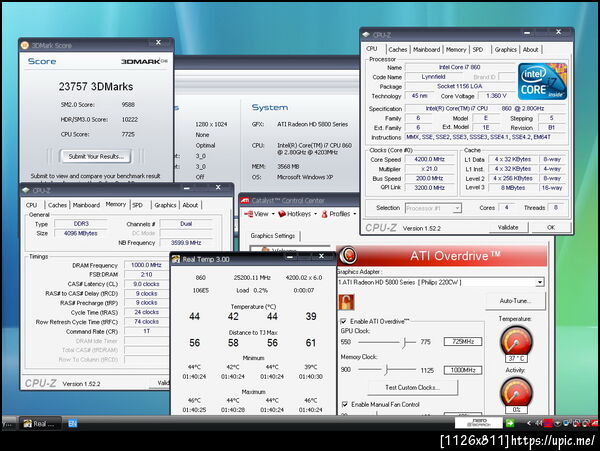Click Memory Size value 4096 MBytes
Image resolution: width=600 pixels, height=451 pixels.
81,233
